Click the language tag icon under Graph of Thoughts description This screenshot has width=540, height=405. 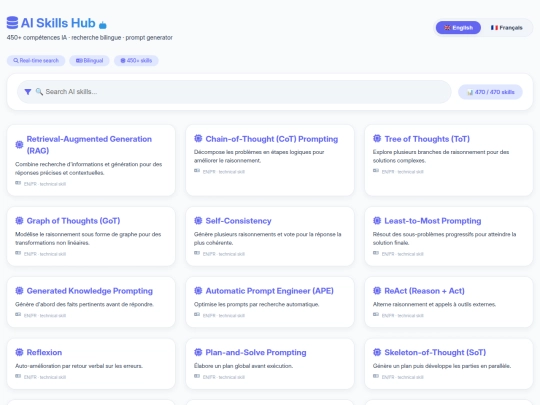click(x=18, y=253)
